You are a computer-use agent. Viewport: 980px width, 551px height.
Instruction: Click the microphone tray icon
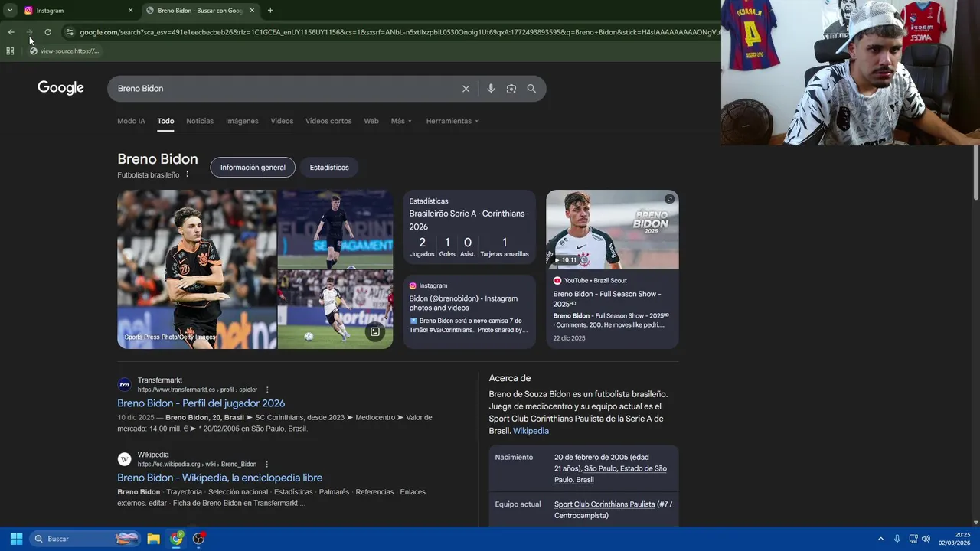point(897,539)
